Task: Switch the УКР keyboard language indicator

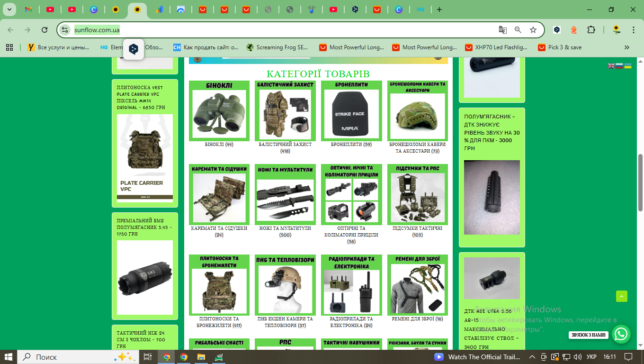Action: [x=591, y=357]
